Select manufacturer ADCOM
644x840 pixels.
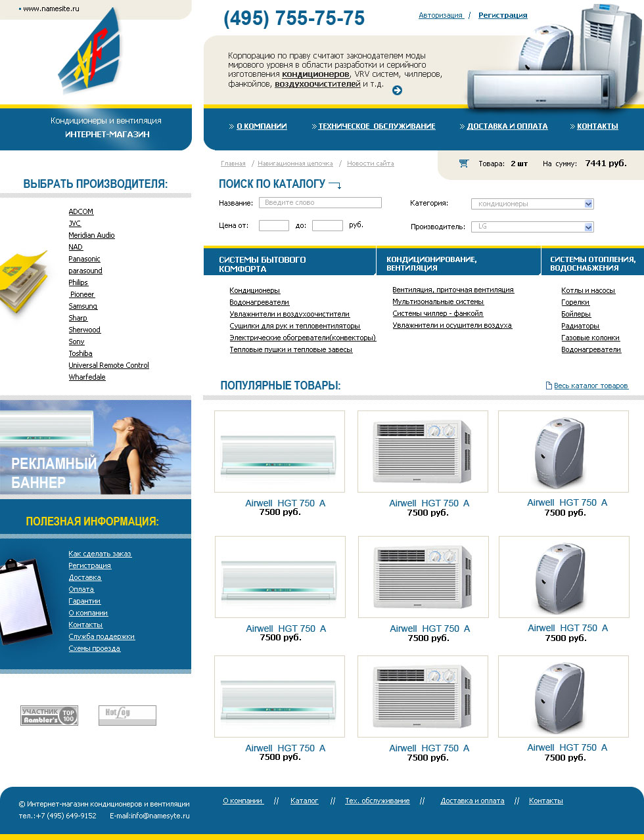click(x=81, y=211)
